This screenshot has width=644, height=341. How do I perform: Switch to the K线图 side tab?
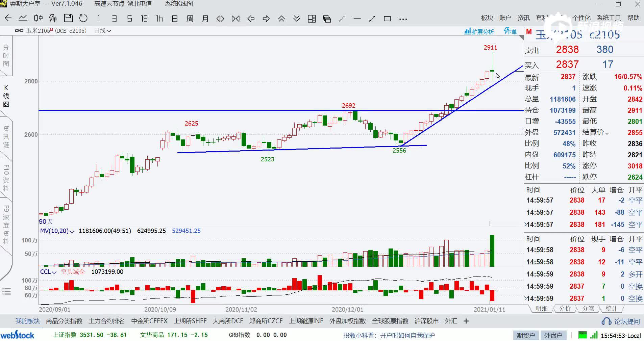click(x=6, y=96)
